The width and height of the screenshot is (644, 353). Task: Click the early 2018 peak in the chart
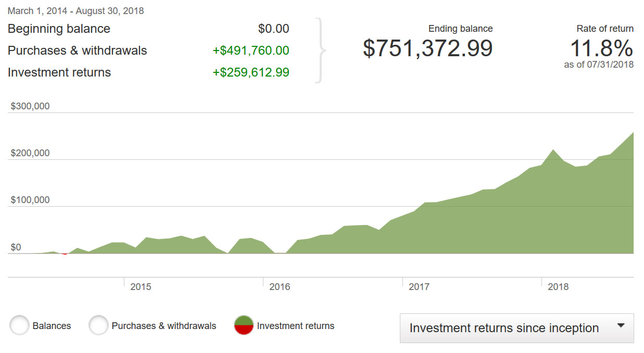[553, 151]
